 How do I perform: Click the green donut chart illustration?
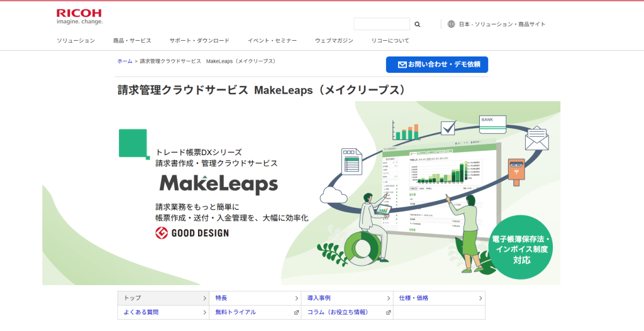pyautogui.click(x=362, y=247)
